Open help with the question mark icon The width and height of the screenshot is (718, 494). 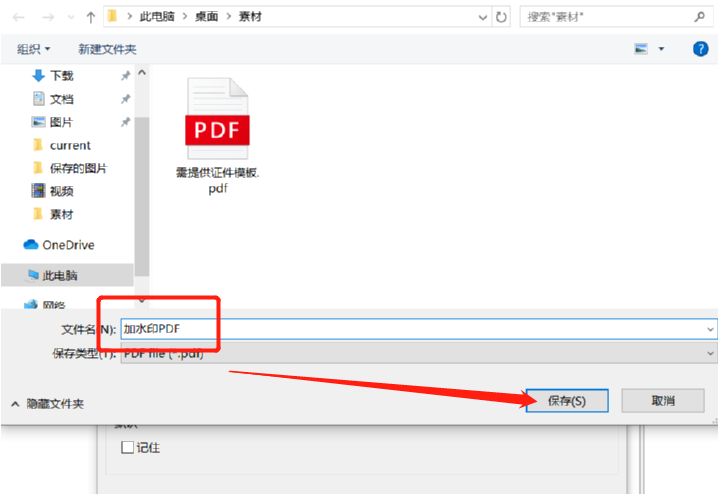[x=701, y=49]
